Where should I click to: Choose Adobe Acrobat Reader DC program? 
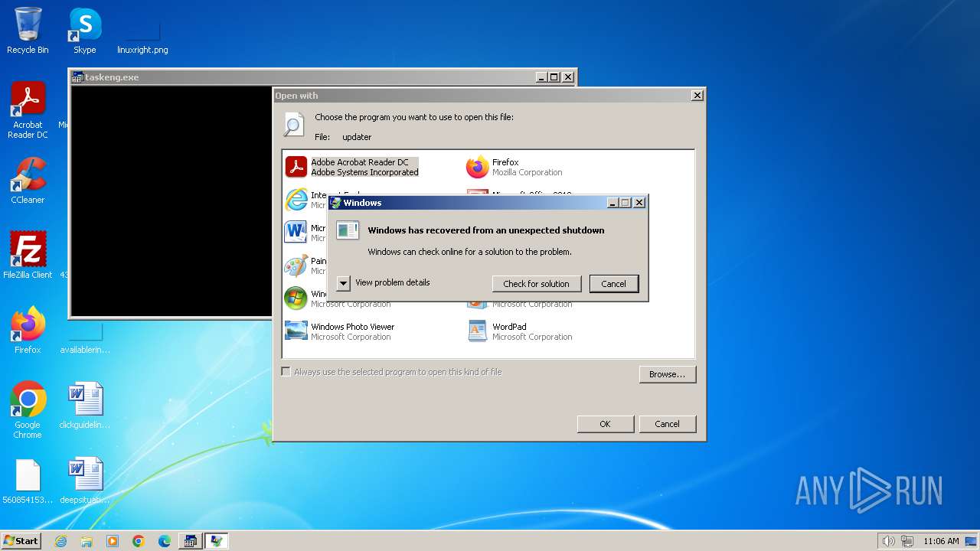352,167
